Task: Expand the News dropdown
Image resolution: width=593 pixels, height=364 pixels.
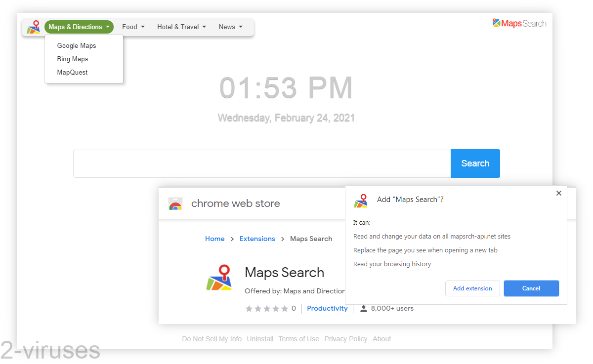Action: click(230, 27)
